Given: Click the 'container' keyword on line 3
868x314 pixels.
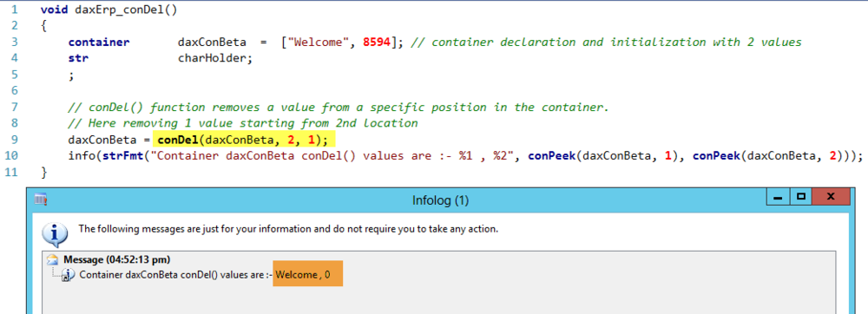Looking at the screenshot, I should point(99,42).
